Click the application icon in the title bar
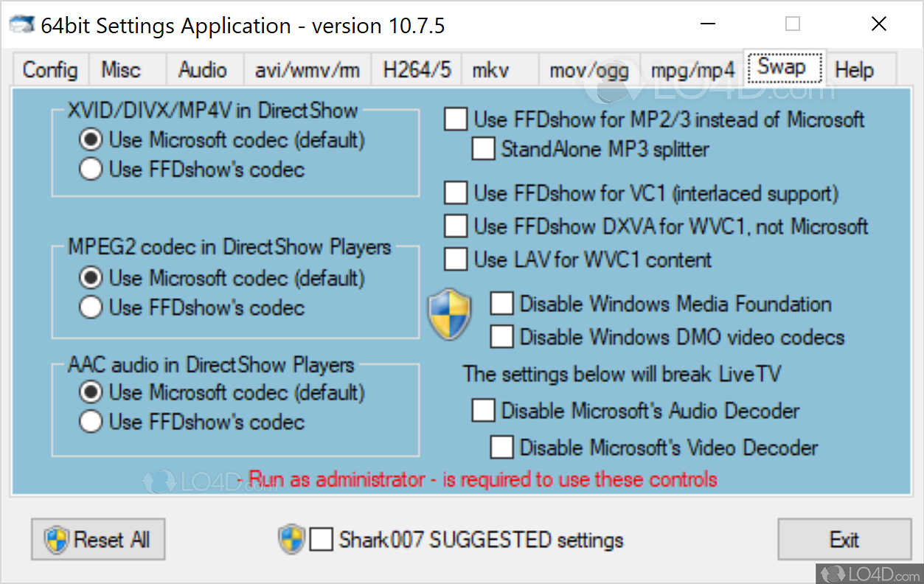The height and width of the screenshot is (584, 924). [x=22, y=24]
